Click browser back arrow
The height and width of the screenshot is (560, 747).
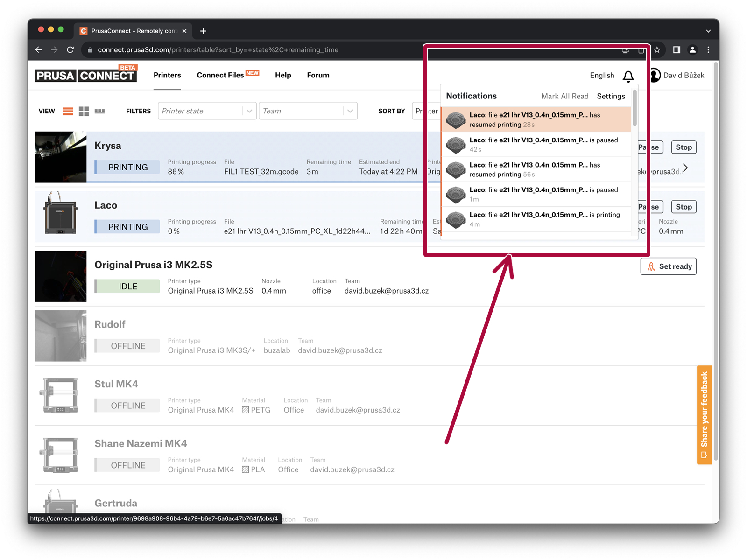pyautogui.click(x=39, y=50)
